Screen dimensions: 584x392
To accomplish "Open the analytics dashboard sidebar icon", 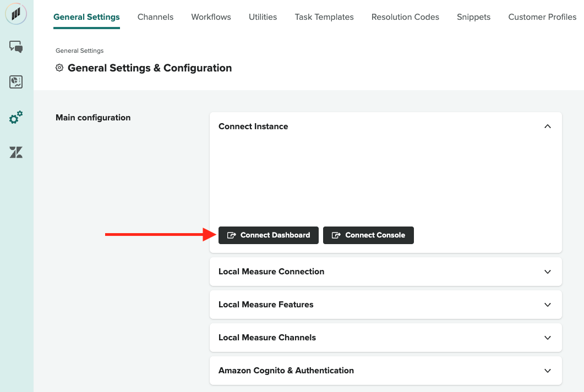I will (x=16, y=82).
